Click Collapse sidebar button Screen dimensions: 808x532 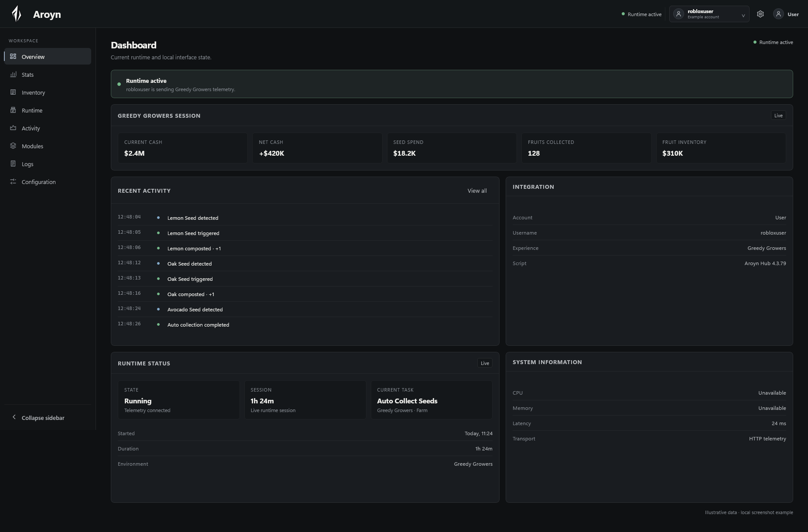click(x=48, y=418)
